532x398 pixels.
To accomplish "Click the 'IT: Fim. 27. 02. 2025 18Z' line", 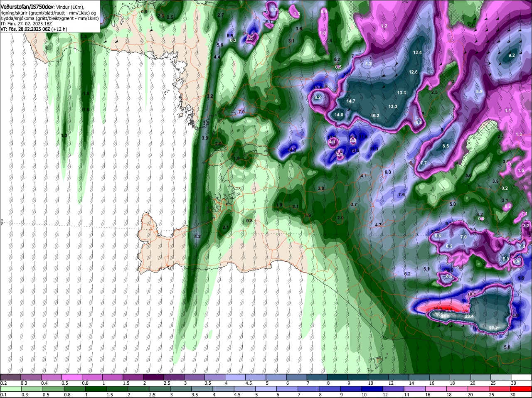I will pos(27,24).
